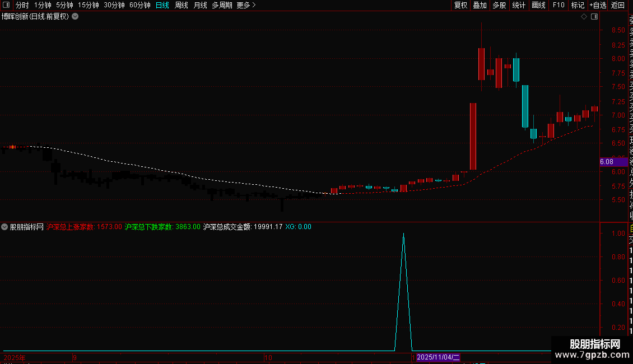Image resolution: width=633 pixels, height=364 pixels.
Task: Add stock to watchlist via +自选
Action: 598,5
